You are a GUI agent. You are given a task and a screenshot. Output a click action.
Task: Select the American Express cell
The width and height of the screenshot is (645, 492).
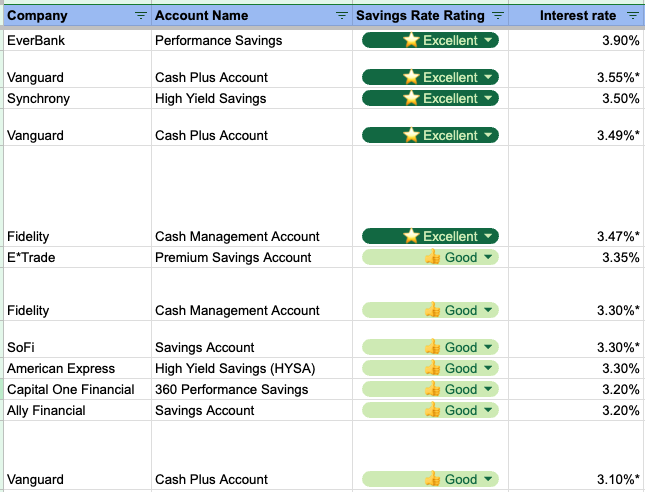point(77,368)
